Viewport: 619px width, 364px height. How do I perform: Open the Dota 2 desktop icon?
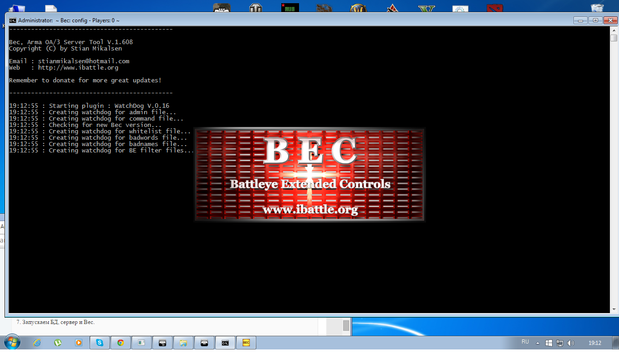[x=495, y=9]
